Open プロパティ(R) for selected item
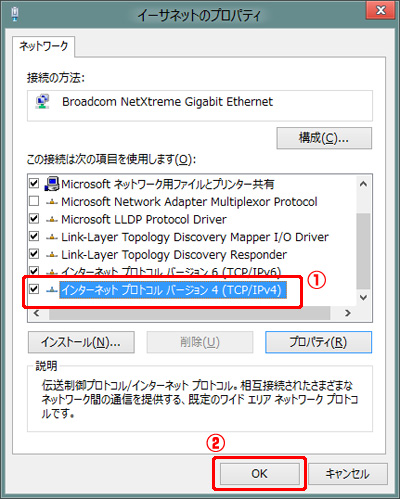Viewport: 400px width, 499px height. (318, 342)
